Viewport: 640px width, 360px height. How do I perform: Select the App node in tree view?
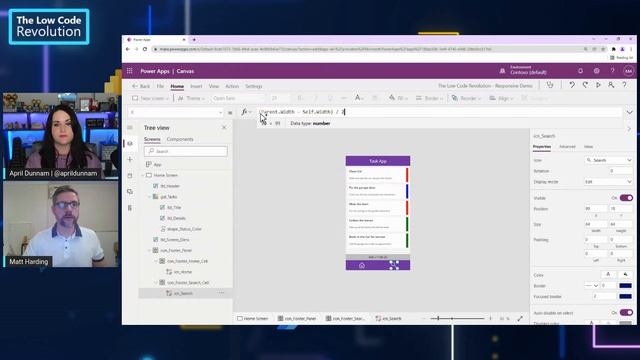(x=157, y=164)
